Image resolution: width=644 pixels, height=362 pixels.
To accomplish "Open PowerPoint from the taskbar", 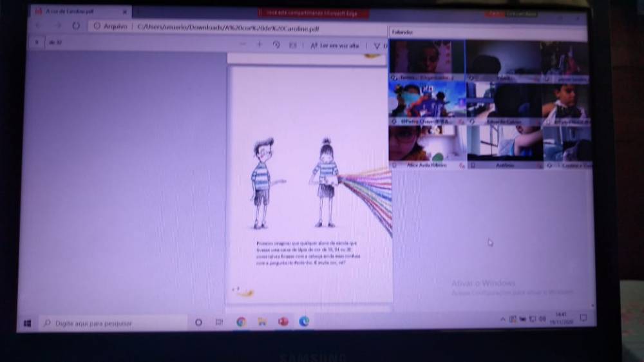I will pos(283,322).
